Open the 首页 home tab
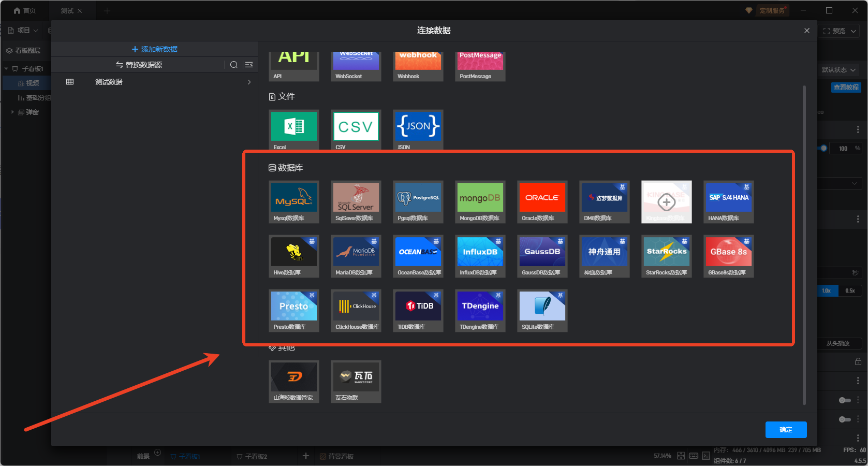This screenshot has height=466, width=868. pos(25,10)
